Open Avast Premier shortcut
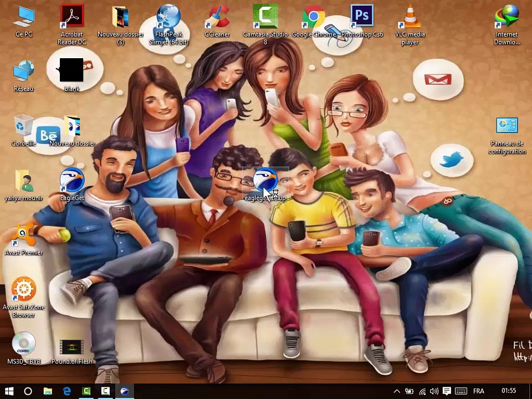 click(24, 239)
